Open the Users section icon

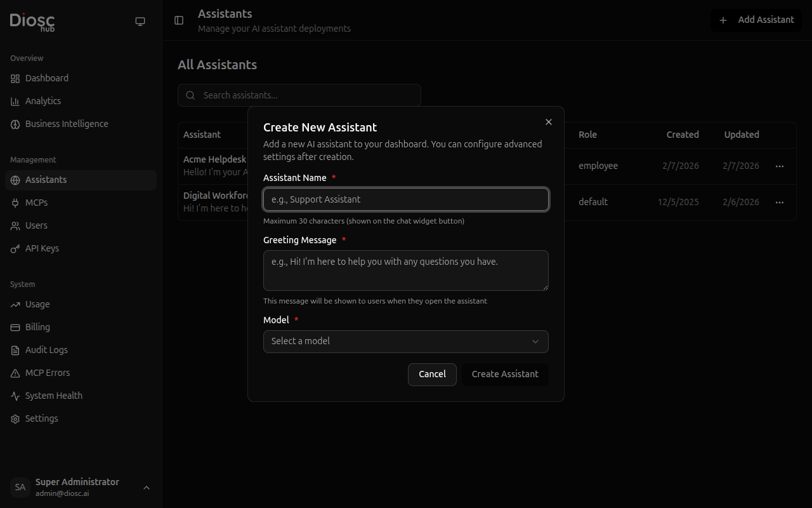(15, 225)
